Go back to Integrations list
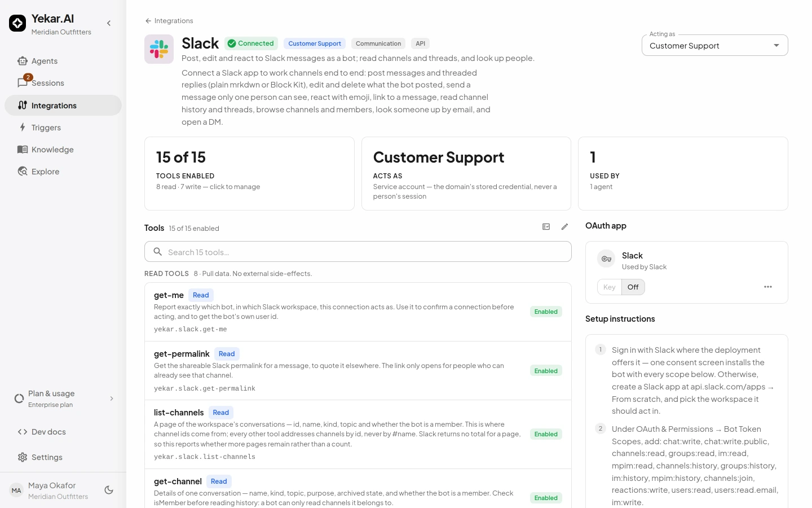 click(x=169, y=21)
